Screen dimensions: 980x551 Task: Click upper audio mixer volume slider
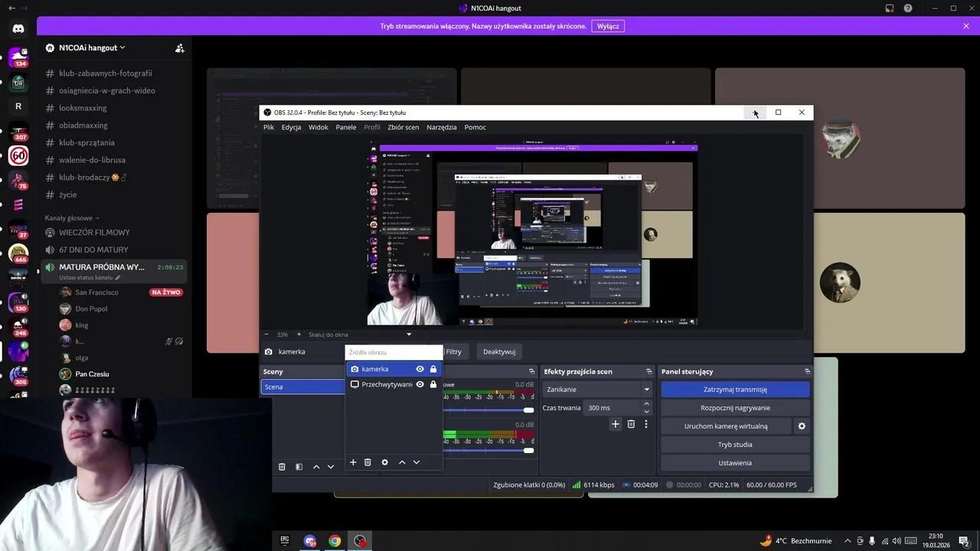tap(488, 410)
